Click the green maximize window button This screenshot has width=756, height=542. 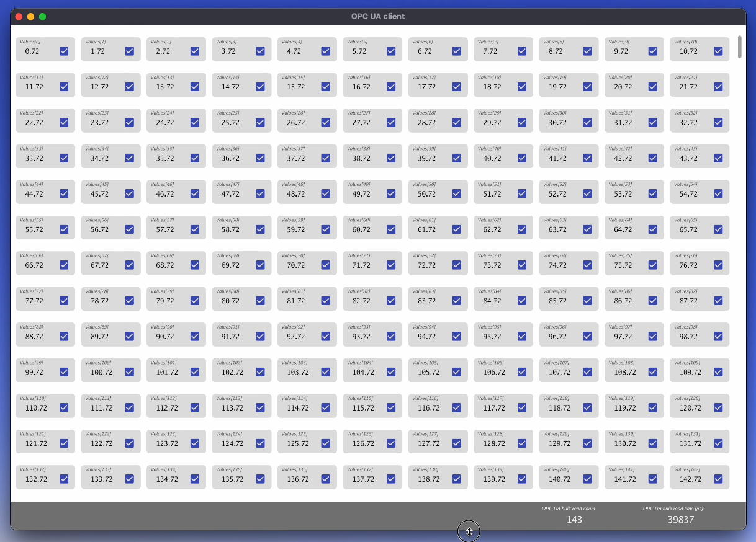[43, 17]
